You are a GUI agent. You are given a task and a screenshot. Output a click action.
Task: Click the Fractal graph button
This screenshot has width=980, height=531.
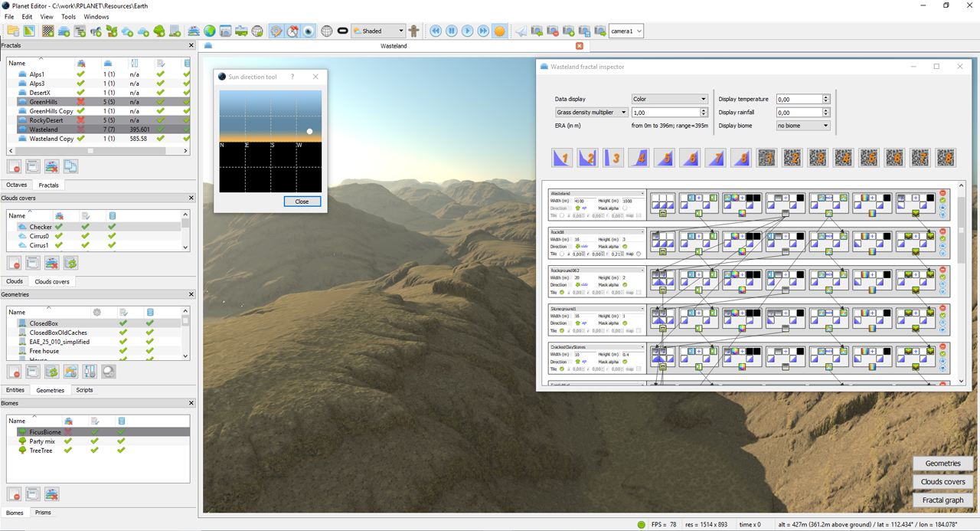[942, 500]
